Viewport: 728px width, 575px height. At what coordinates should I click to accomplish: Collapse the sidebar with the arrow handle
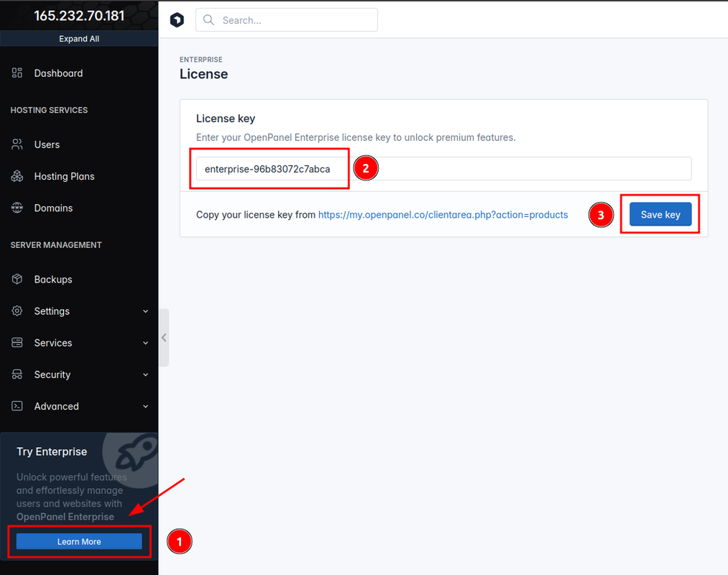pos(164,338)
